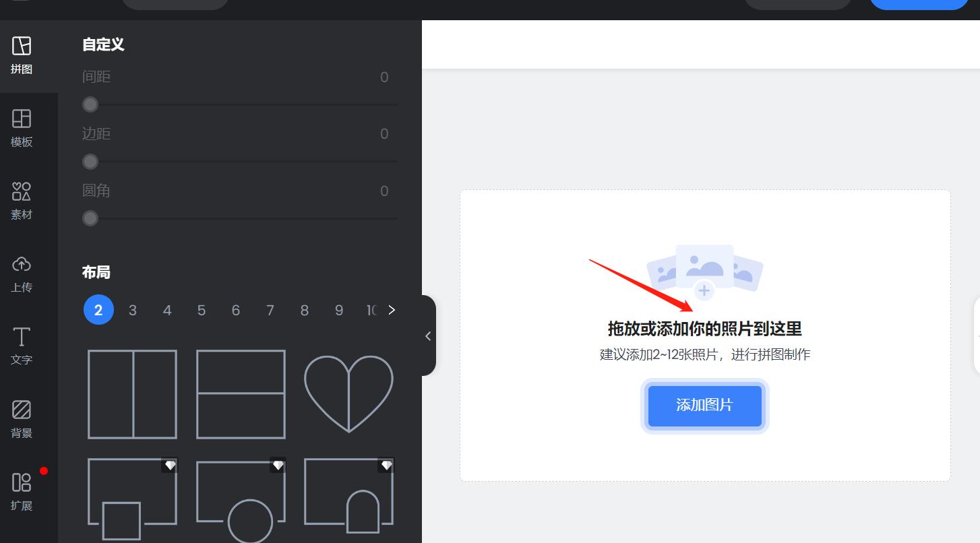The image size is (980, 543).
Task: Select the heart-shaped collage layout
Action: click(348, 394)
